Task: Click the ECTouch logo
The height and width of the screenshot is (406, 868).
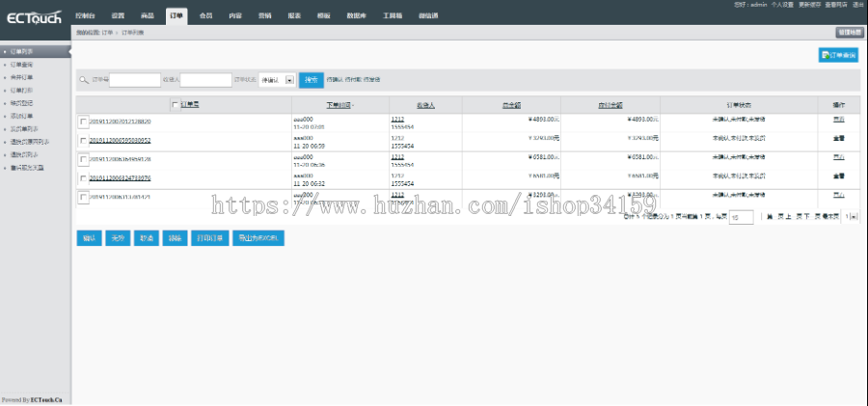Action: (x=35, y=18)
